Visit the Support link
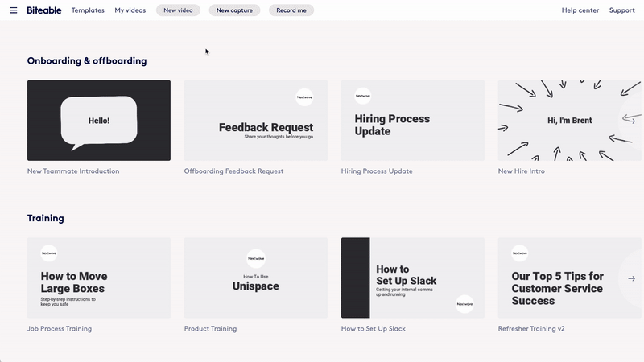The image size is (644, 362). click(621, 10)
